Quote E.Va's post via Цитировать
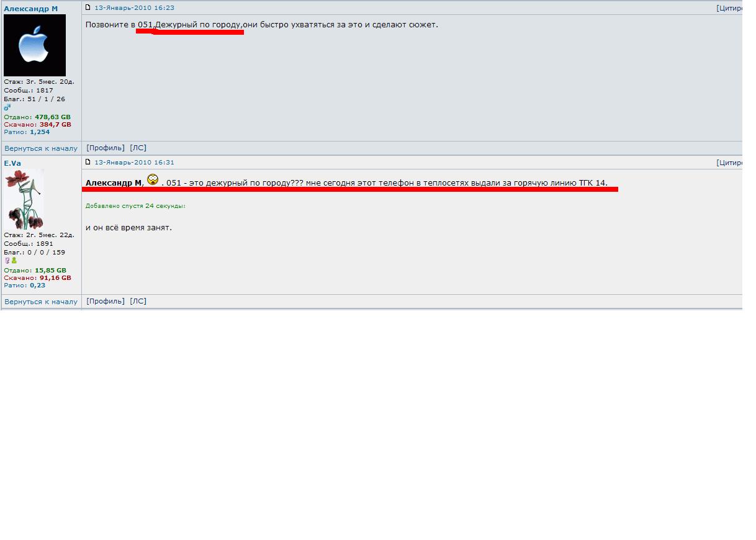Screen dimensions: 756x540 (x=729, y=163)
